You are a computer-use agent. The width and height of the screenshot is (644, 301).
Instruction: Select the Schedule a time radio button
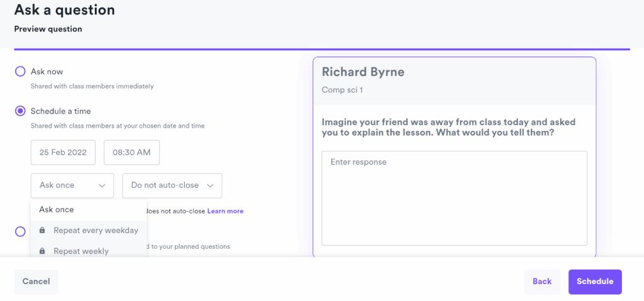[20, 111]
